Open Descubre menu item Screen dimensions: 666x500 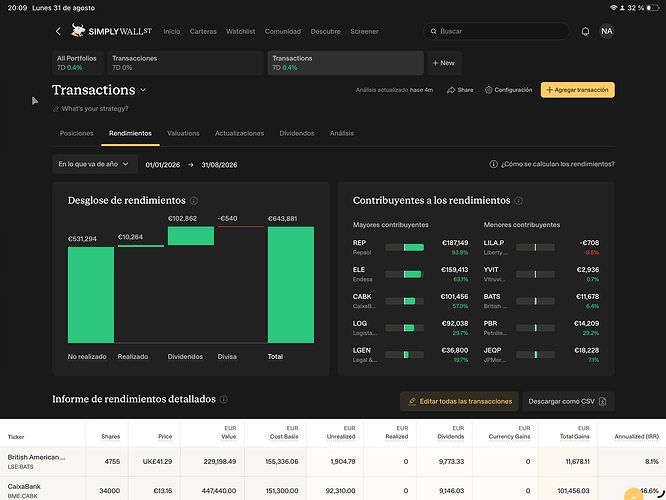coord(325,31)
